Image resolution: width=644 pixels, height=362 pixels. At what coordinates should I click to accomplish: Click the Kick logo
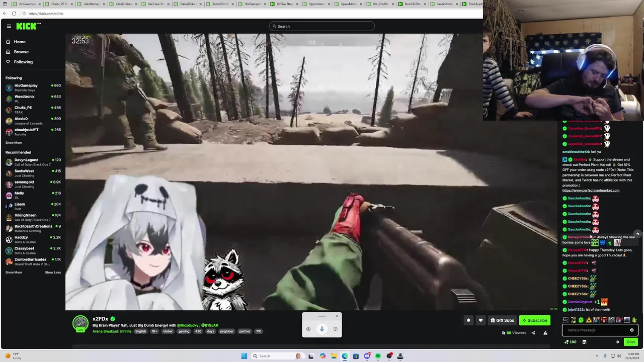click(x=27, y=26)
